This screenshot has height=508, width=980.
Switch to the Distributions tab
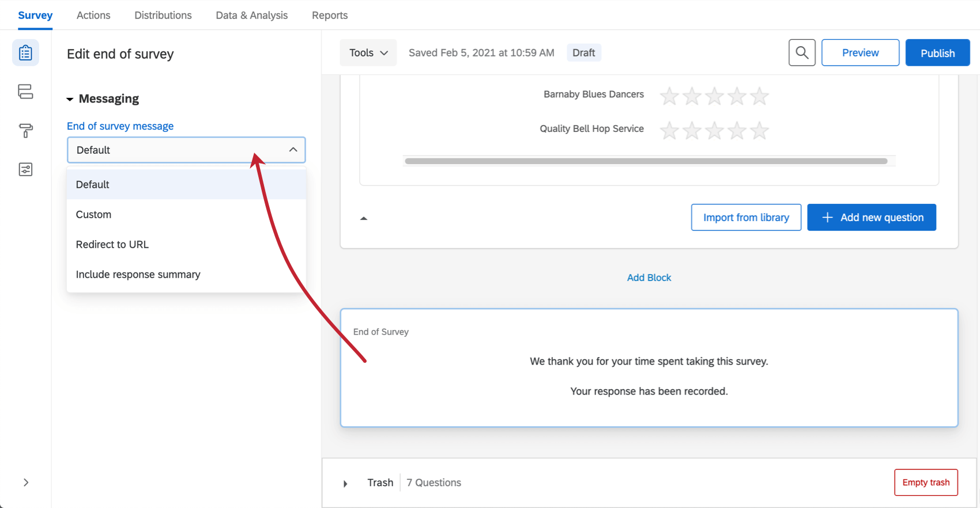coord(163,16)
